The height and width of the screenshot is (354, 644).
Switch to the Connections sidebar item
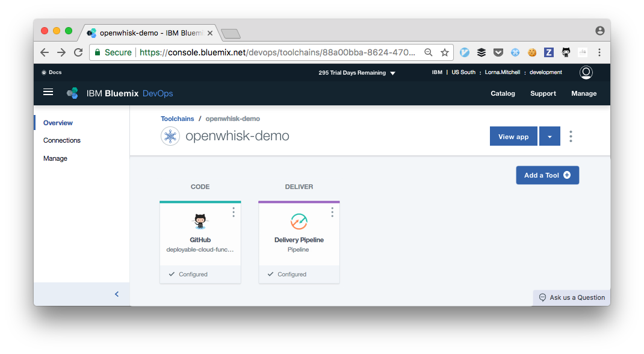[x=61, y=140]
